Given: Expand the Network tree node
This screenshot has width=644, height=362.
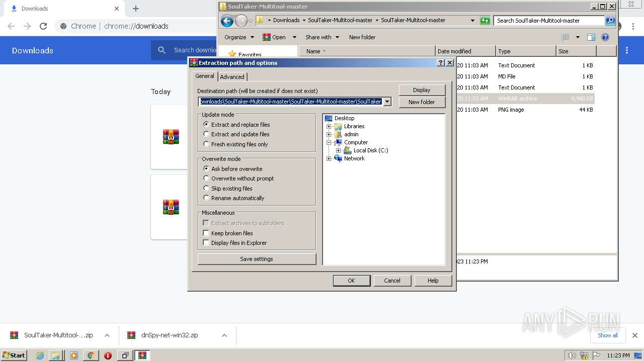Looking at the screenshot, I should point(329,158).
